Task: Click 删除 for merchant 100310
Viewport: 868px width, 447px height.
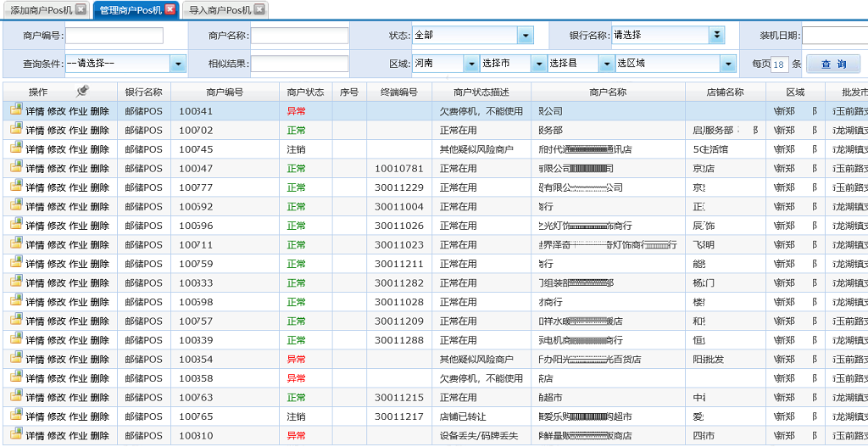Action: tap(100, 435)
